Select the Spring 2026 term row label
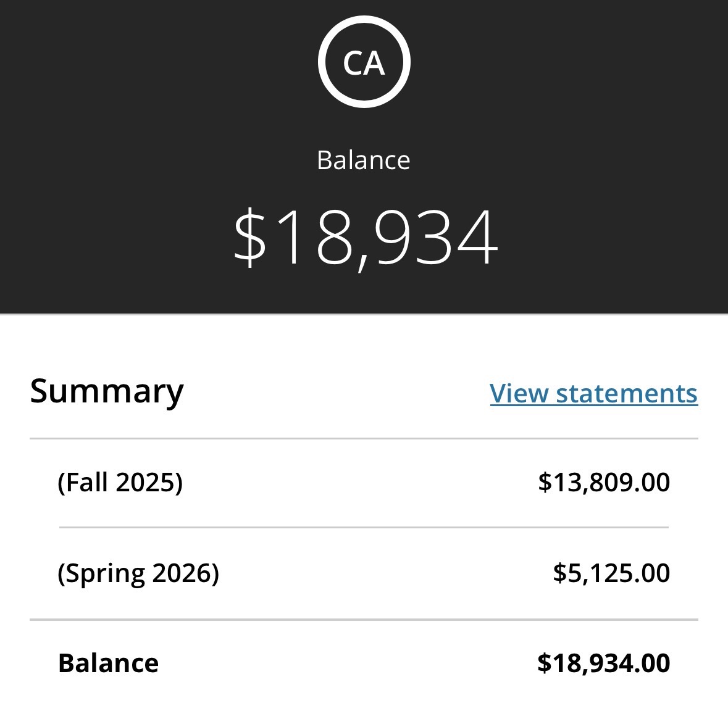This screenshot has height=724, width=728. tap(138, 573)
